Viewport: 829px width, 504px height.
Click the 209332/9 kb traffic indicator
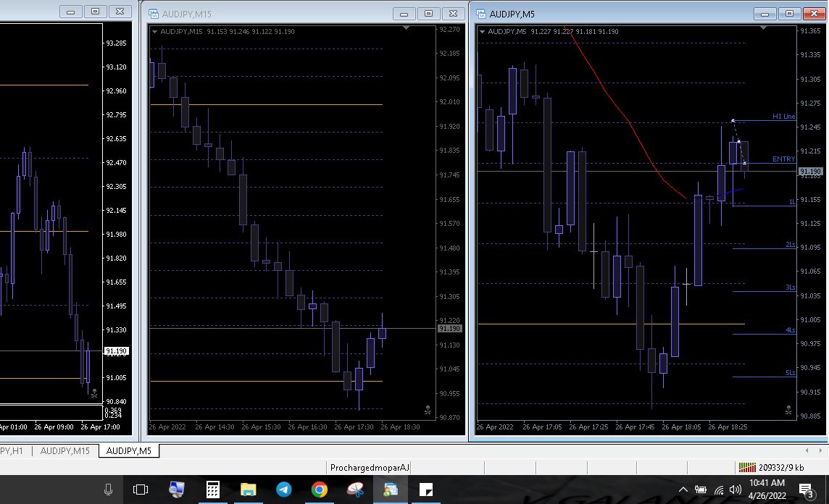781,467
